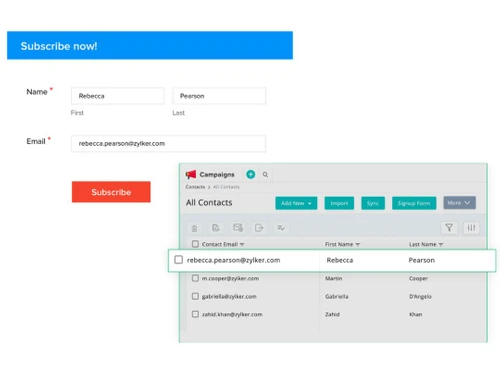
Task: Click the email envelope icon in the contacts toolbar
Action: click(x=238, y=228)
